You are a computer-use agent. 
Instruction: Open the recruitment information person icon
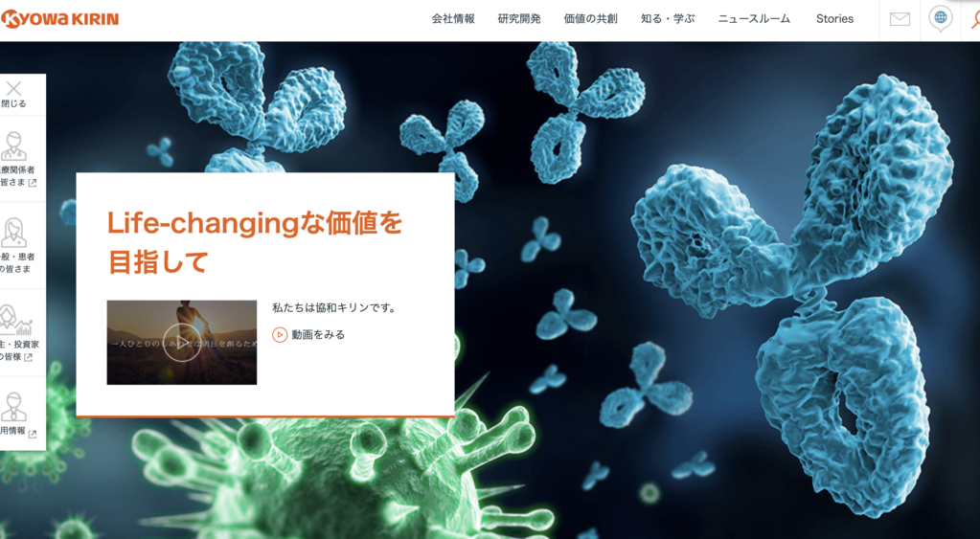pyautogui.click(x=13, y=407)
